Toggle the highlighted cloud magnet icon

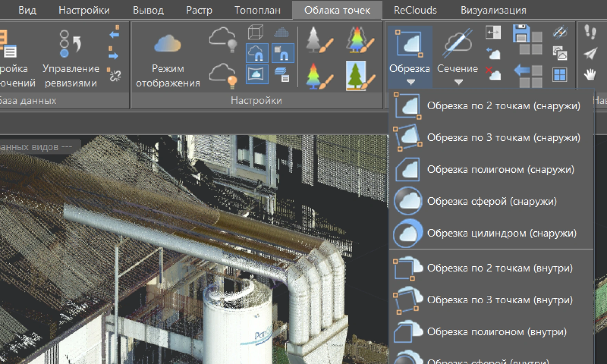click(x=257, y=53)
